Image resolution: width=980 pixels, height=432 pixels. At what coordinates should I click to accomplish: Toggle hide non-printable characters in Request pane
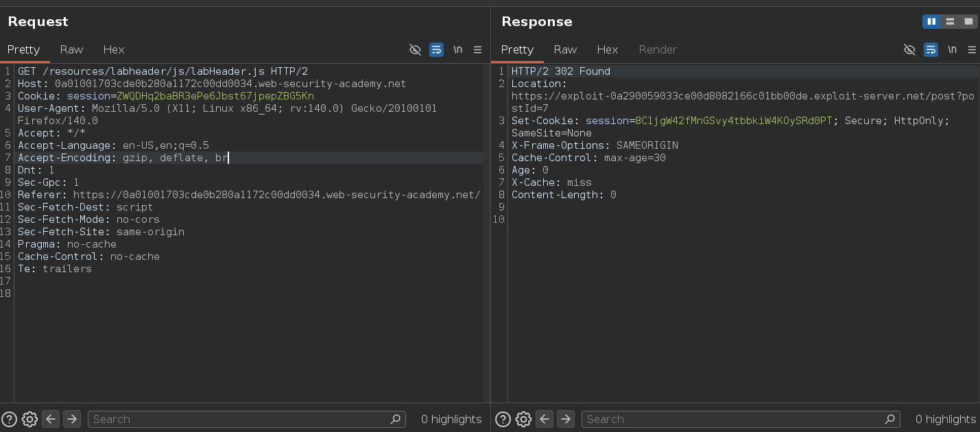pyautogui.click(x=415, y=49)
